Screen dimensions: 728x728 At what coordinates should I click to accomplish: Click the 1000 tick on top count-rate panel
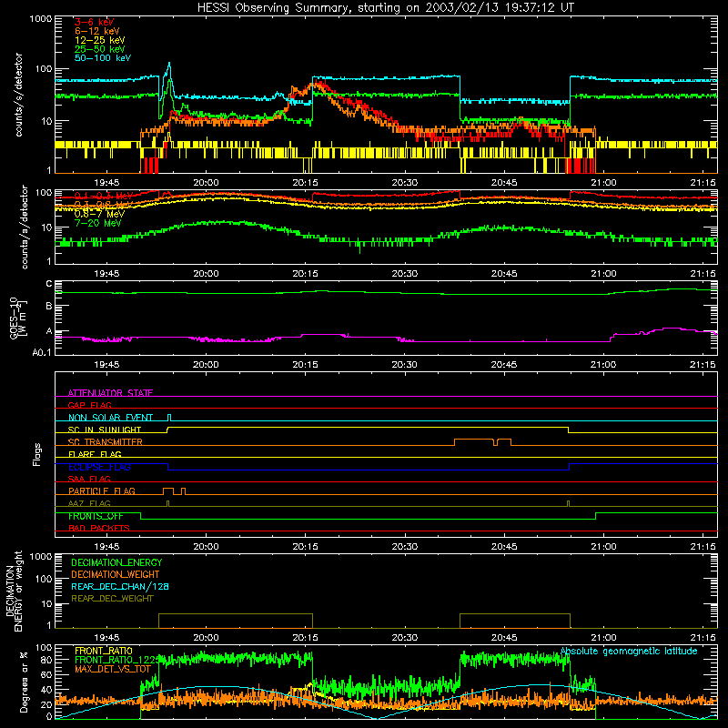pos(41,19)
